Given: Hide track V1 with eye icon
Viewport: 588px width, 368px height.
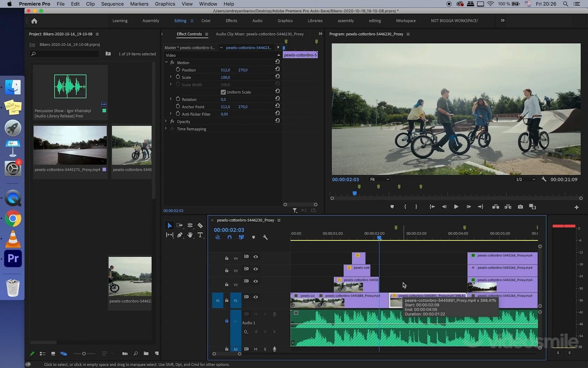Looking at the screenshot, I should click(x=256, y=297).
